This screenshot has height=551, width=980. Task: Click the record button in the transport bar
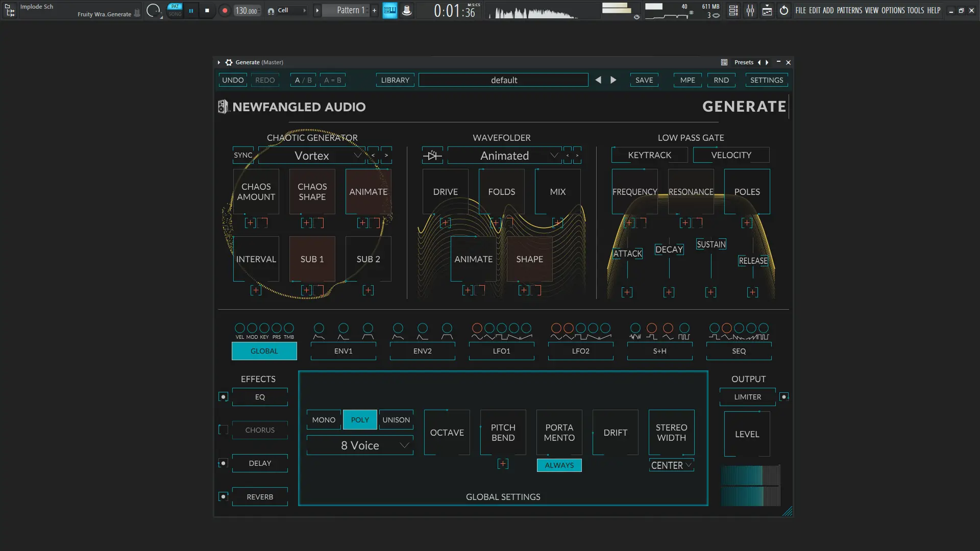click(x=225, y=10)
